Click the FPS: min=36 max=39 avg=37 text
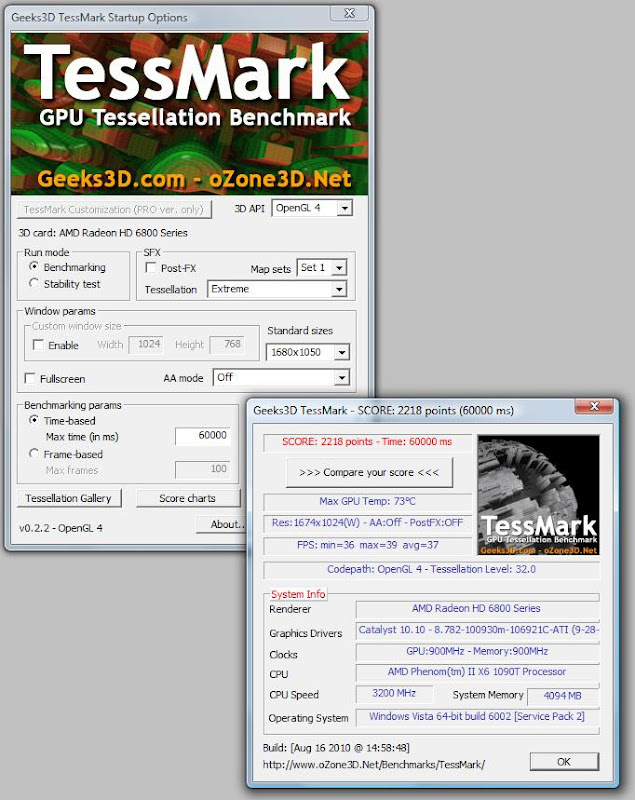 (x=368, y=545)
